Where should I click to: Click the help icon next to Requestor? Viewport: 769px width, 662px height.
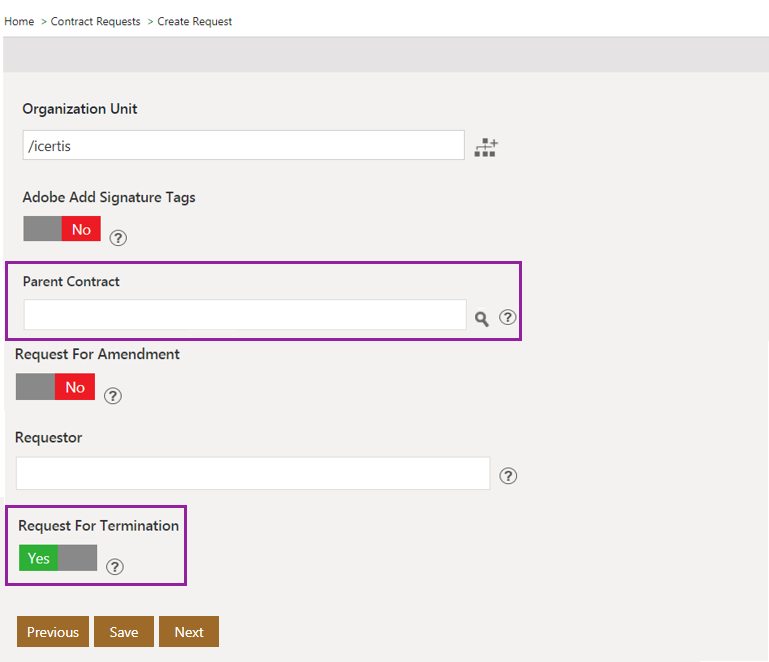point(508,475)
